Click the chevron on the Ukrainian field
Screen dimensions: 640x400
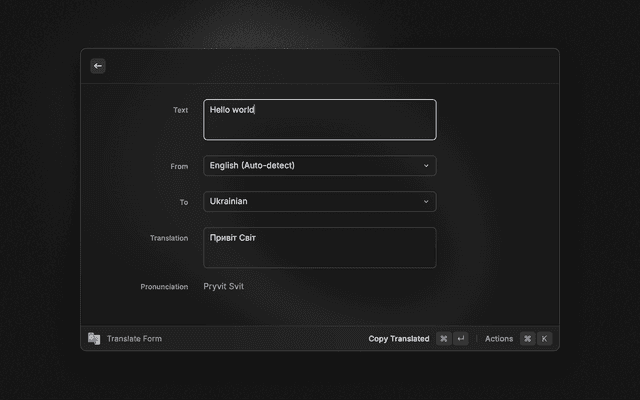(426, 201)
